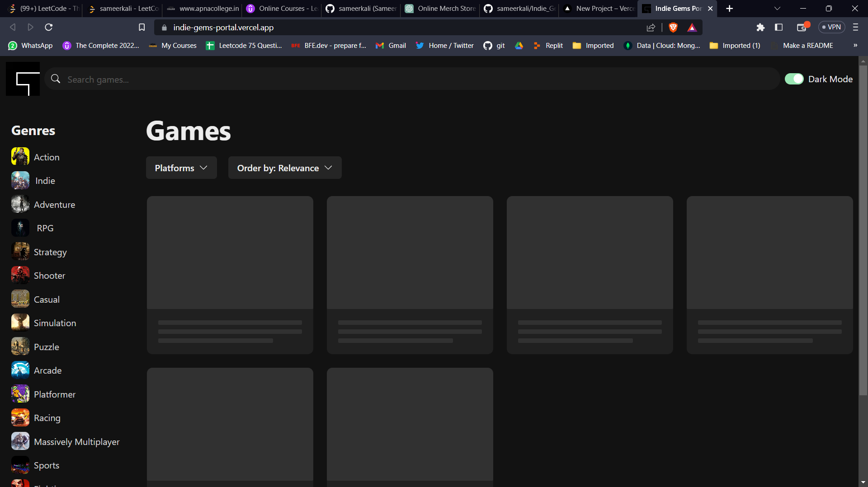Click the Arcade genre thumbnail icon
The width and height of the screenshot is (868, 487).
coord(20,370)
